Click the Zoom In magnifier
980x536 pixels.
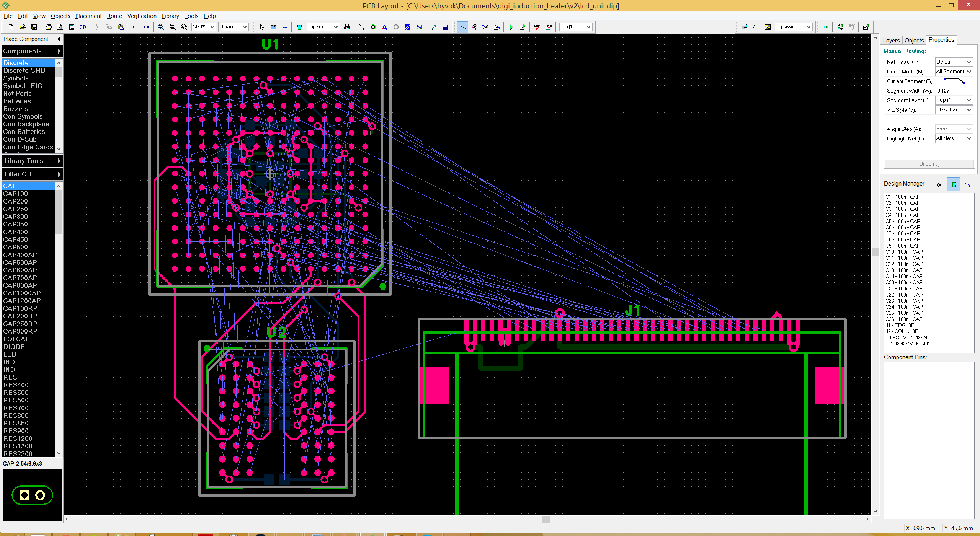point(161,27)
